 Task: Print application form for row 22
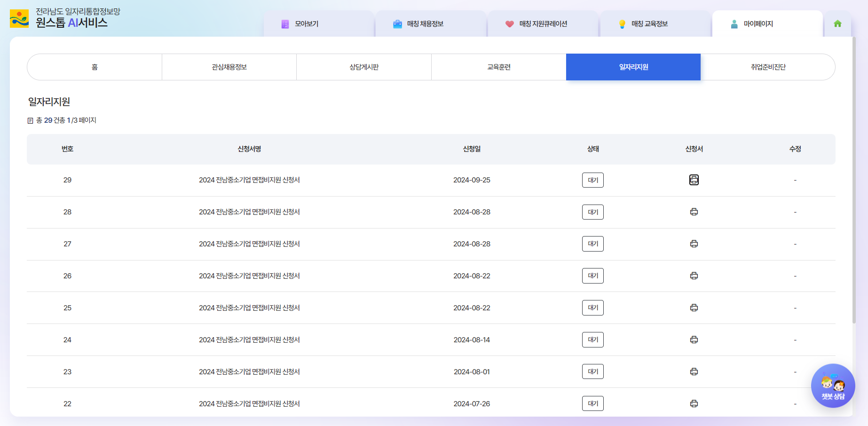point(694,404)
